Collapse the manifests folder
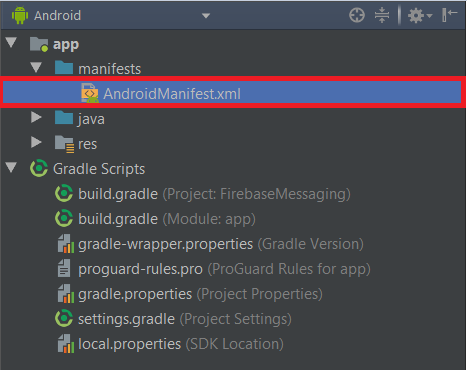 click(36, 67)
